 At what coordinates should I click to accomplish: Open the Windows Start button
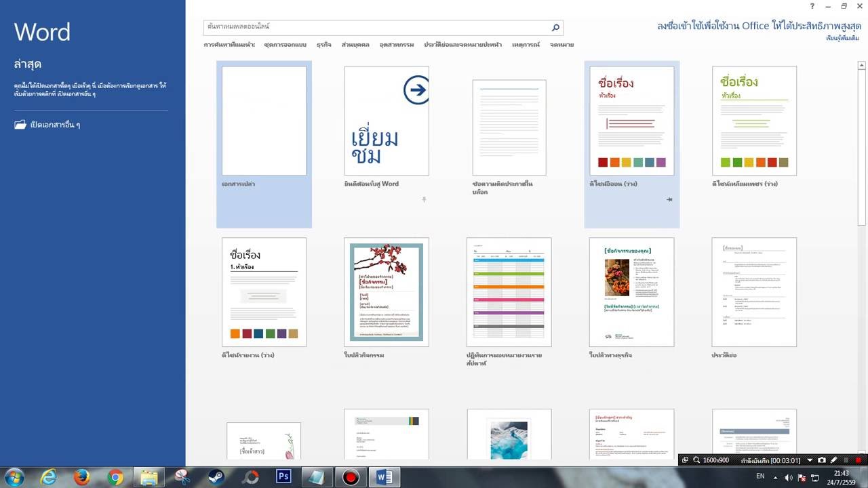click(14, 477)
